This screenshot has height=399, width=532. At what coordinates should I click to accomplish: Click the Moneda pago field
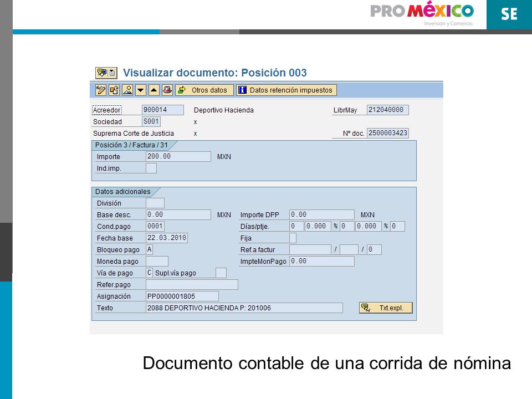[157, 261]
